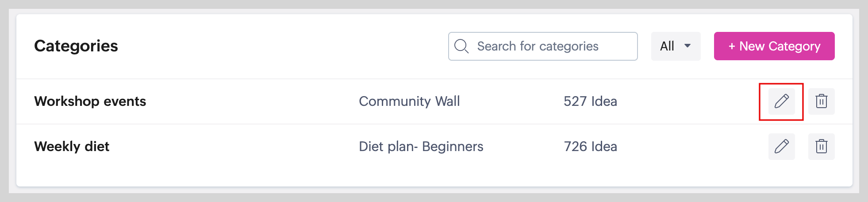Open the Weekly diet category name
The width and height of the screenshot is (868, 202).
tap(72, 147)
